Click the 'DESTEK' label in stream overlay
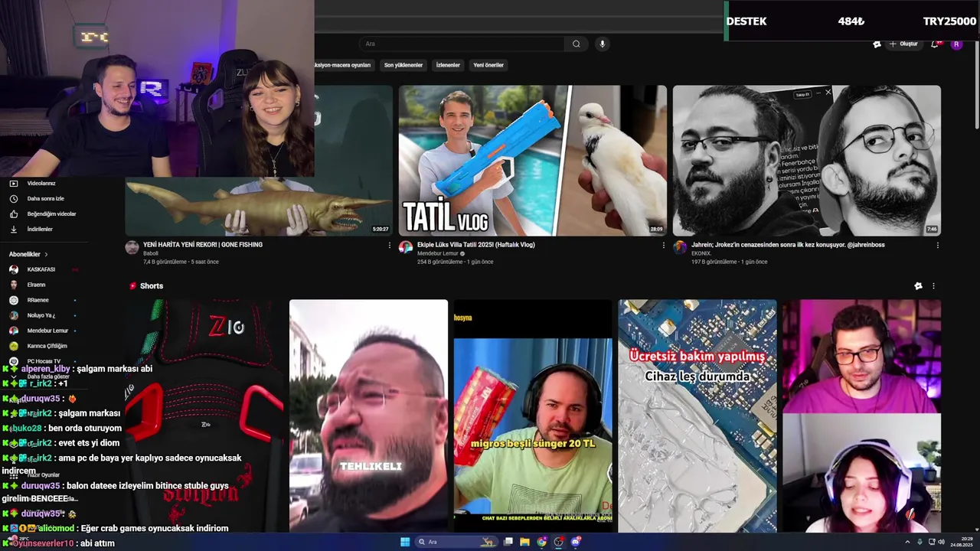980x551 pixels. [x=746, y=21]
